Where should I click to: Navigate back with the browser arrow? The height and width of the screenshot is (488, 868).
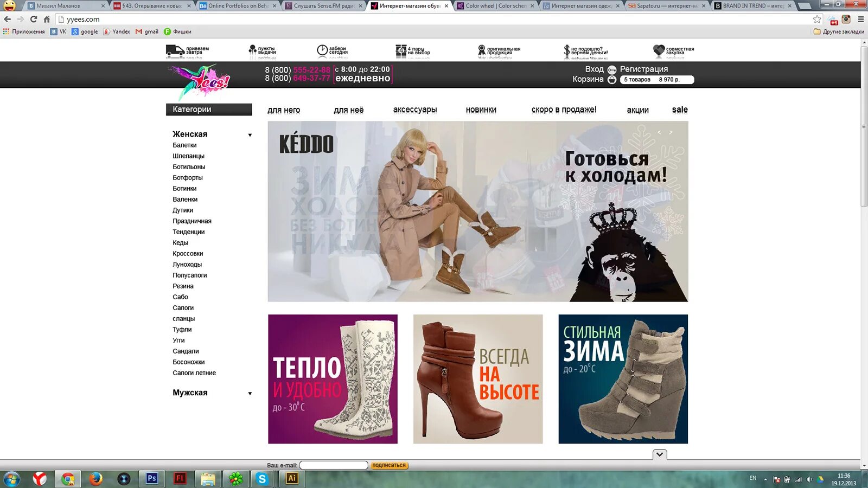[8, 19]
